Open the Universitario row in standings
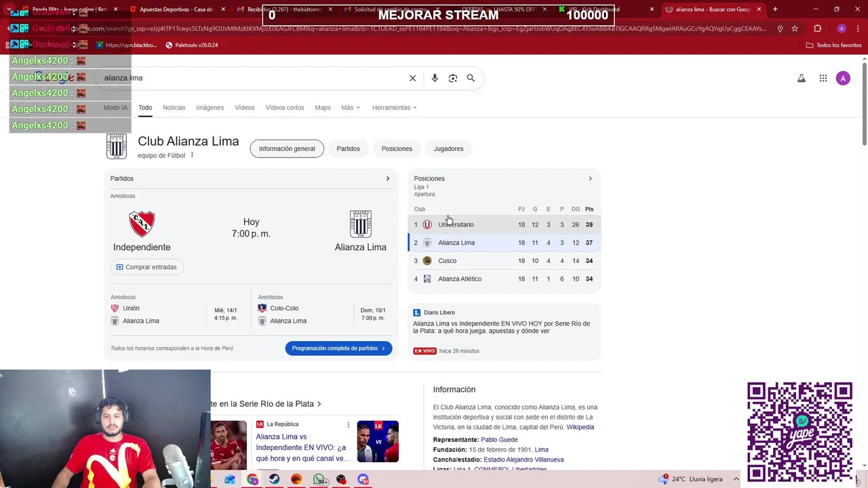The height and width of the screenshot is (488, 868). pyautogui.click(x=504, y=224)
